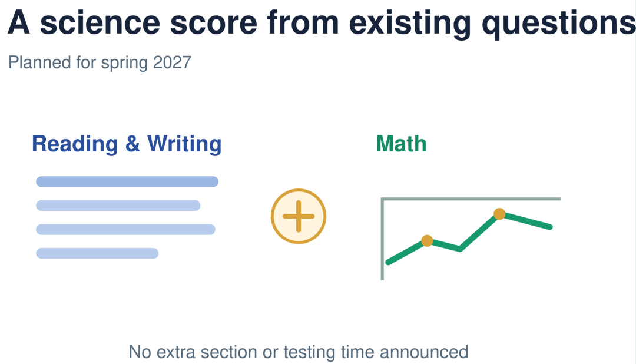The height and width of the screenshot is (364, 636).
Task: Select the second blue text bar
Action: click(118, 206)
